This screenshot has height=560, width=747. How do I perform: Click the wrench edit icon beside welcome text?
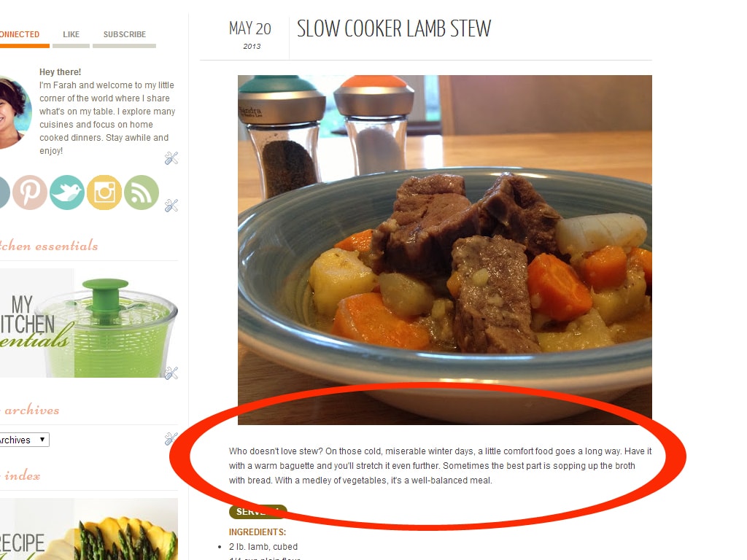click(171, 158)
